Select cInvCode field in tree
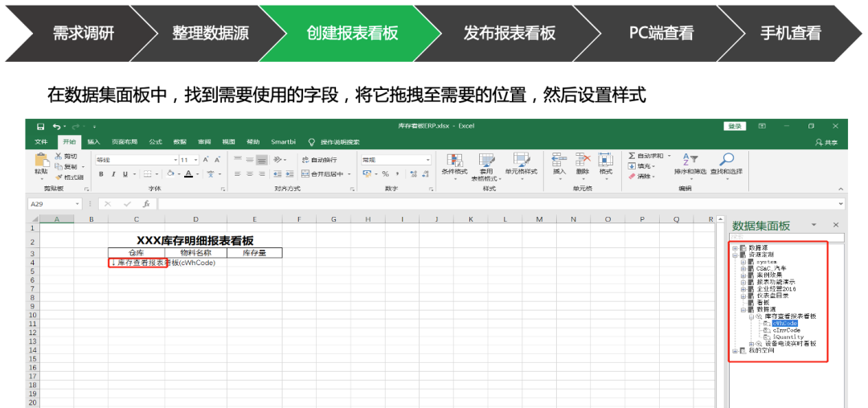 click(787, 330)
